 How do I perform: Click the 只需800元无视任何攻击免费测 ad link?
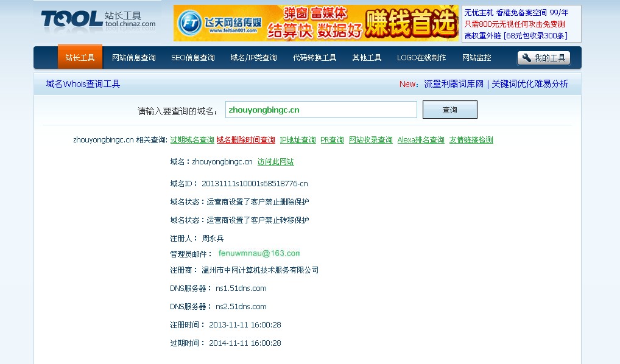tap(515, 24)
